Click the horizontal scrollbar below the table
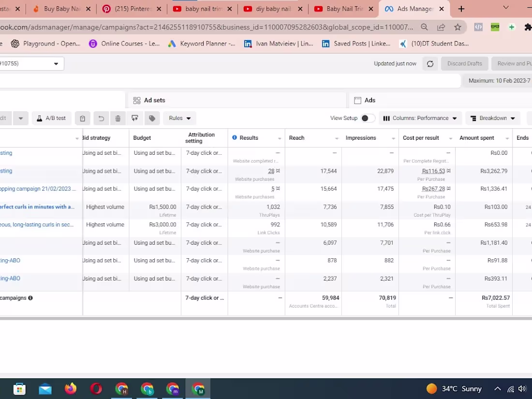532x399 pixels. pyautogui.click(x=266, y=318)
